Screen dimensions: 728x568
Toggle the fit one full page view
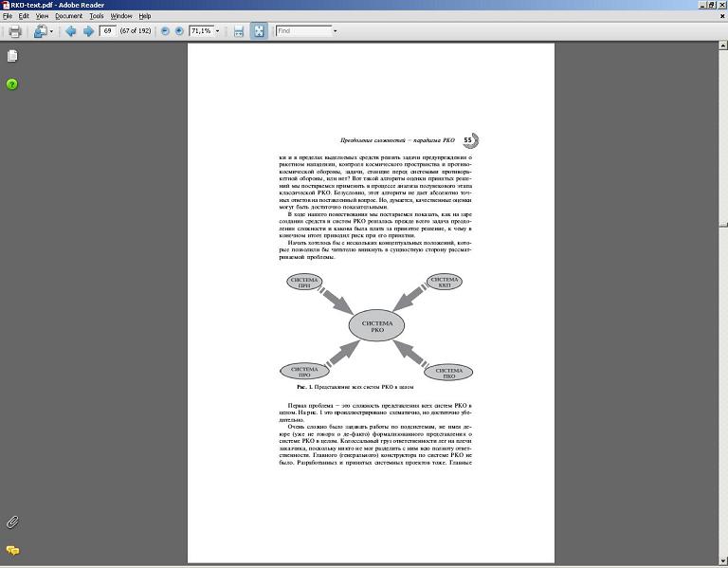coord(258,31)
